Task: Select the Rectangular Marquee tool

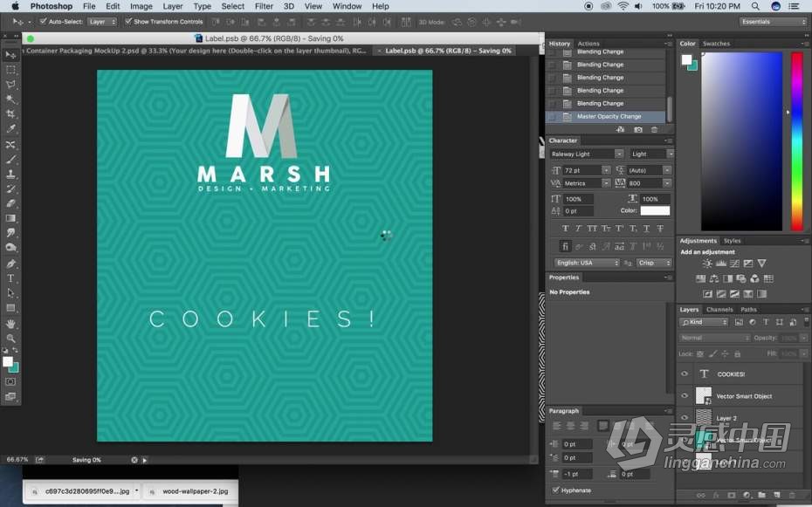Action: click(x=10, y=70)
